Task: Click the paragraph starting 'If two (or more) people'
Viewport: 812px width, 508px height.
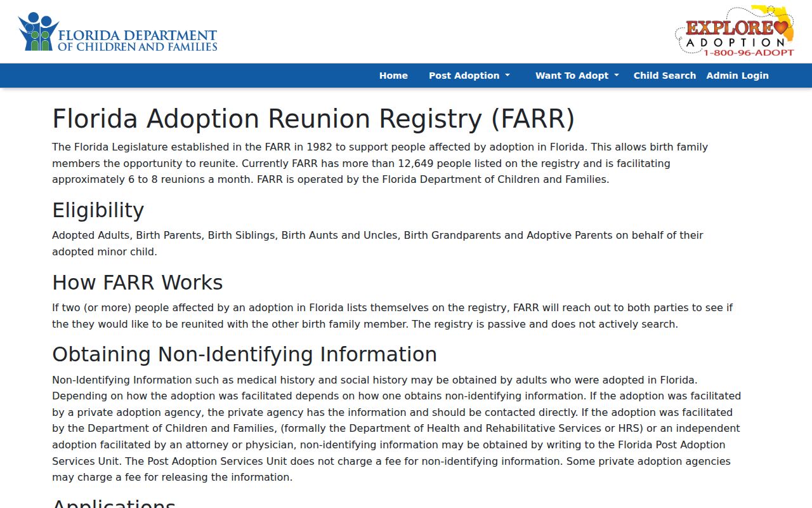Action: pyautogui.click(x=392, y=316)
